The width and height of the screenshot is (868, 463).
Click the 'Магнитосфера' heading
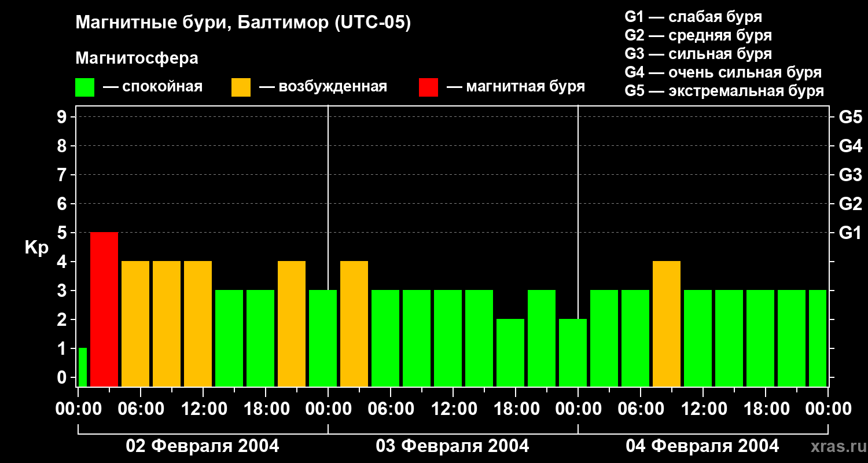click(137, 58)
